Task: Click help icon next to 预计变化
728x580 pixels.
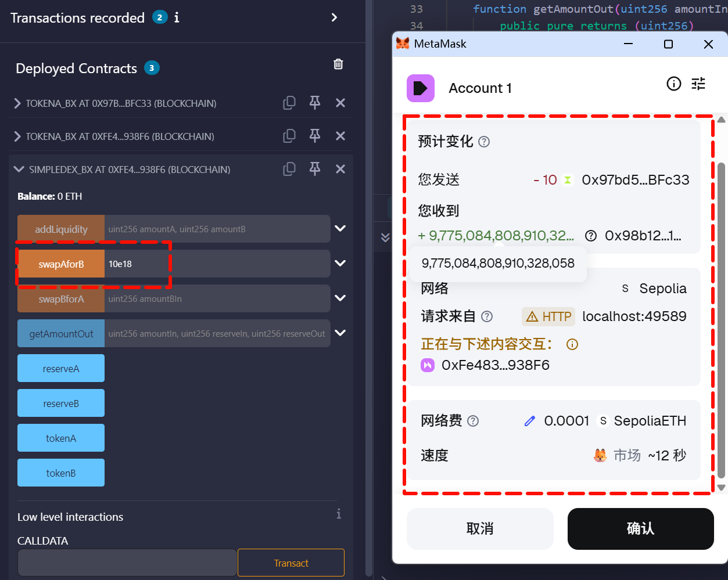Action: tap(484, 142)
